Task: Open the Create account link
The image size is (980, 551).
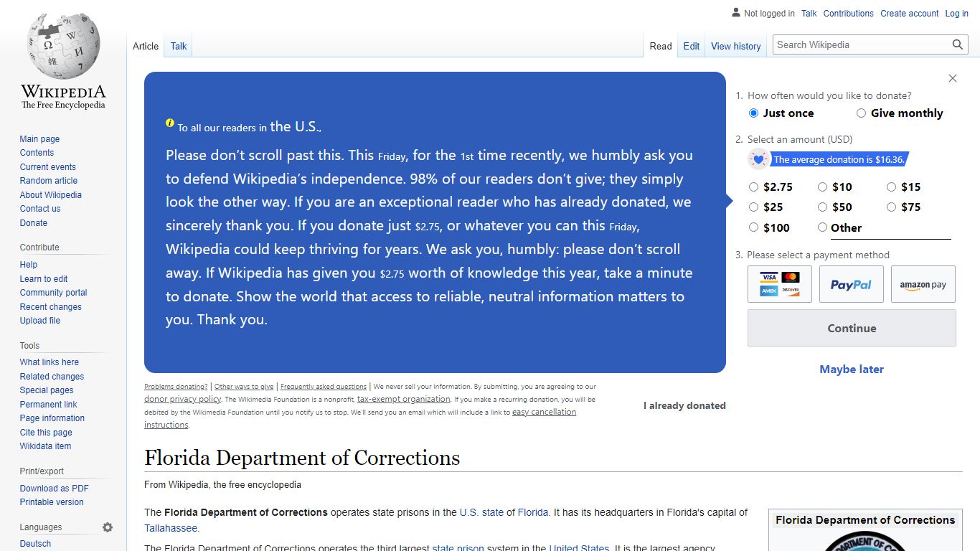Action: click(910, 14)
